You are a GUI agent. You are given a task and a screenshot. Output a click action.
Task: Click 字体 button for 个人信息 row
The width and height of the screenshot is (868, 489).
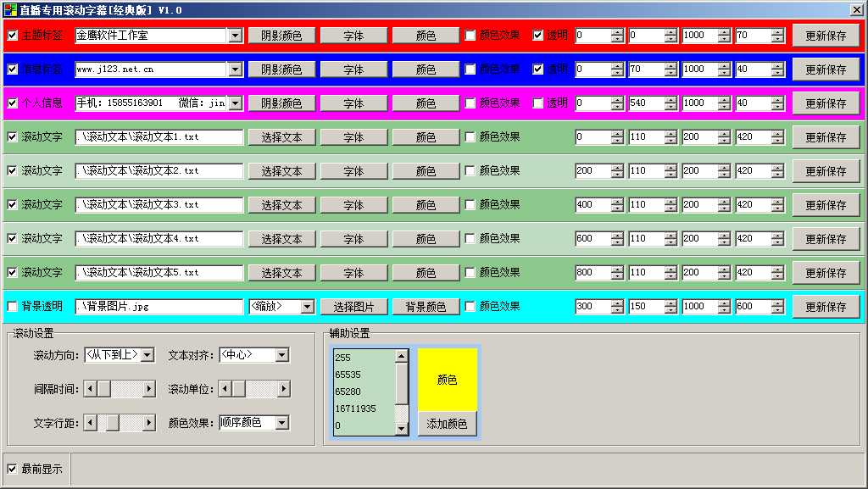[353, 103]
